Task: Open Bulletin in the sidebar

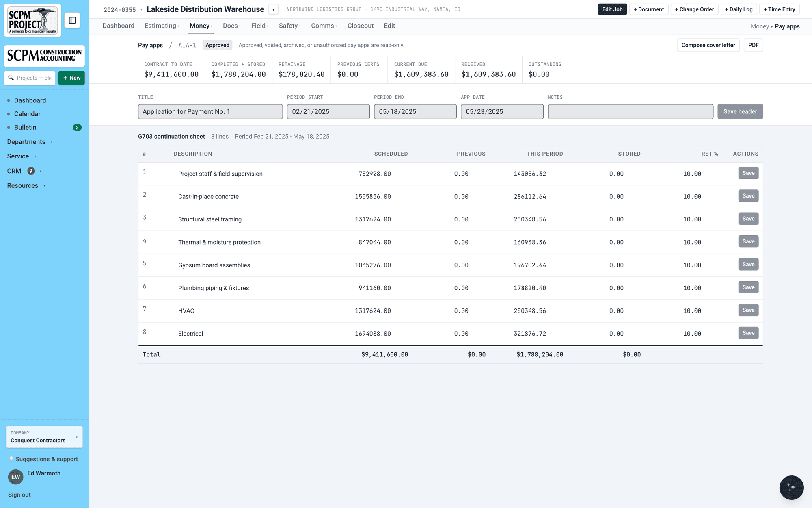Action: (x=25, y=127)
